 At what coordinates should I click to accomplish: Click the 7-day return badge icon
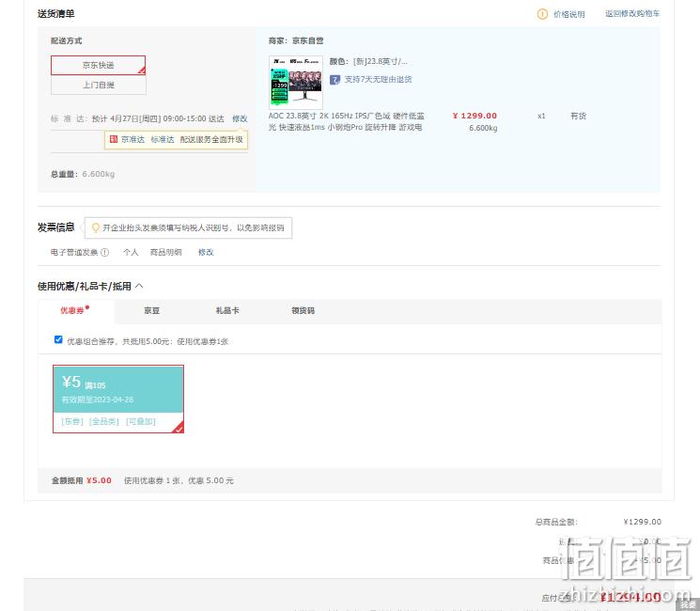334,80
